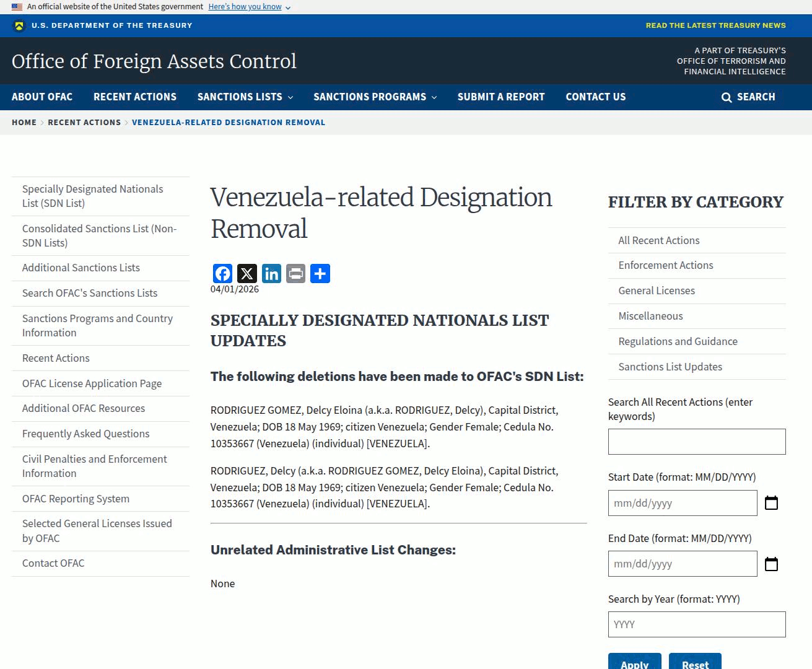Share page on Facebook icon
Viewport: 812px width, 669px height.
tap(222, 273)
